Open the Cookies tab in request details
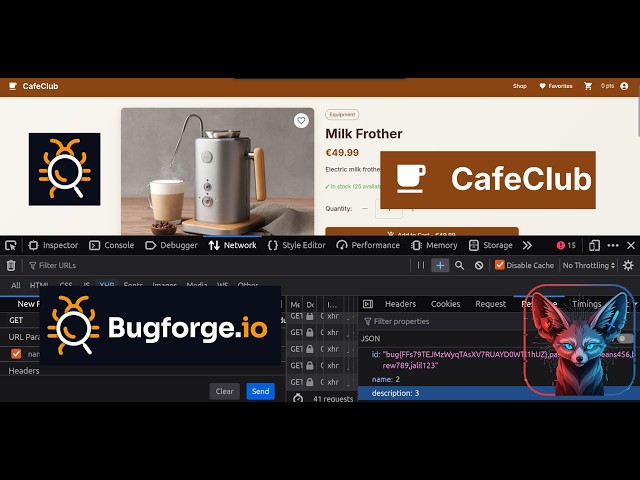The height and width of the screenshot is (480, 640). point(445,304)
